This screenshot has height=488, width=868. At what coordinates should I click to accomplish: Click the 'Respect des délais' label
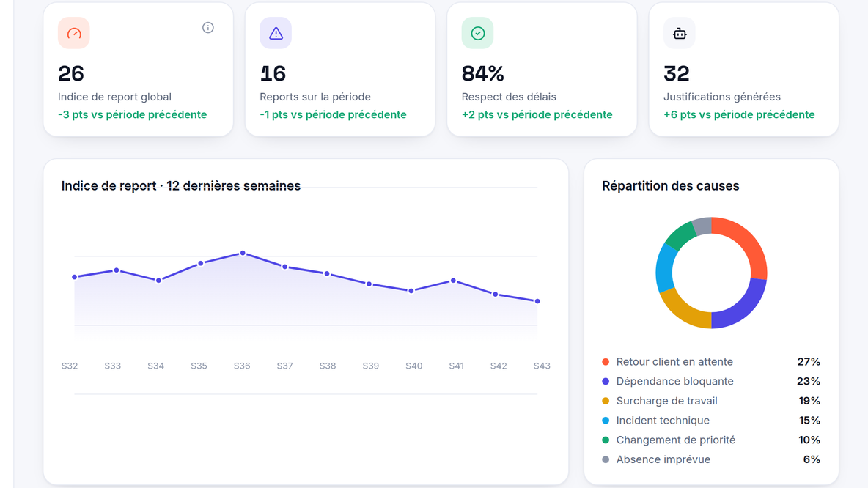click(x=509, y=97)
